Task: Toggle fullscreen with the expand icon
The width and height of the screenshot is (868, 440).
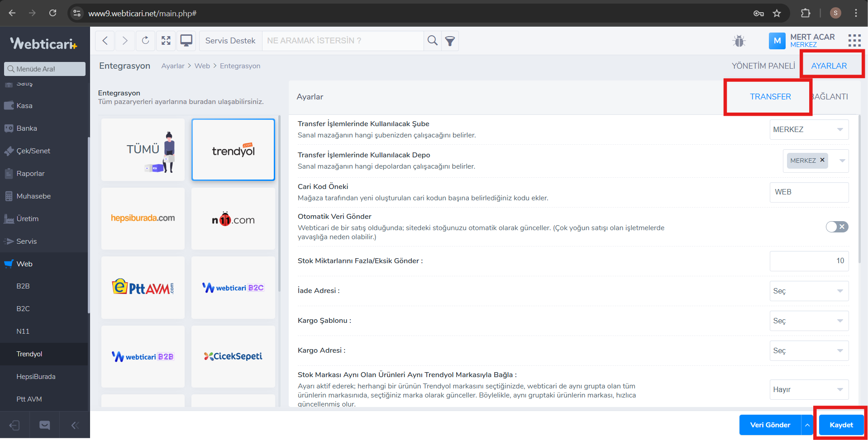Action: [166, 41]
